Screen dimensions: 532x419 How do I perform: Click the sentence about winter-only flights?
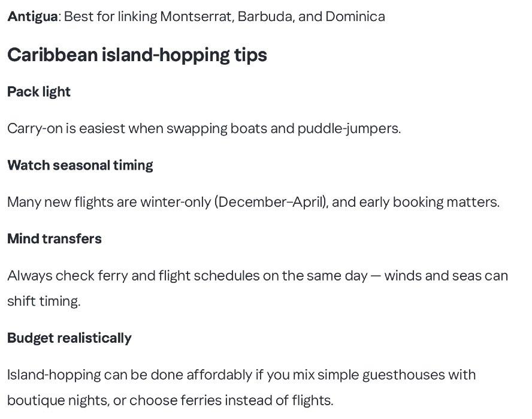click(x=253, y=202)
